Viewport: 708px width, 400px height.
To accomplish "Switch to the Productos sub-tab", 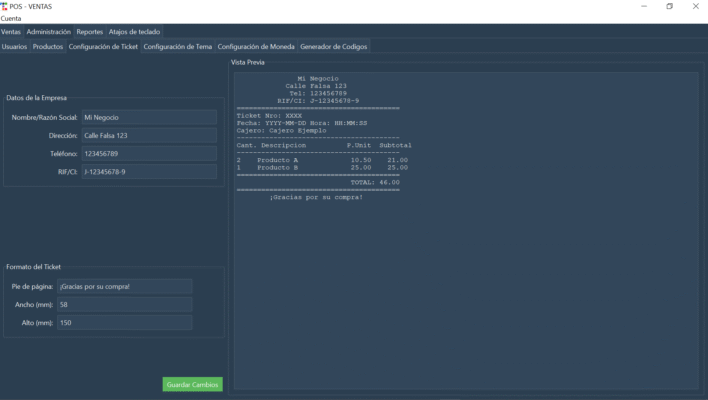I will click(48, 47).
